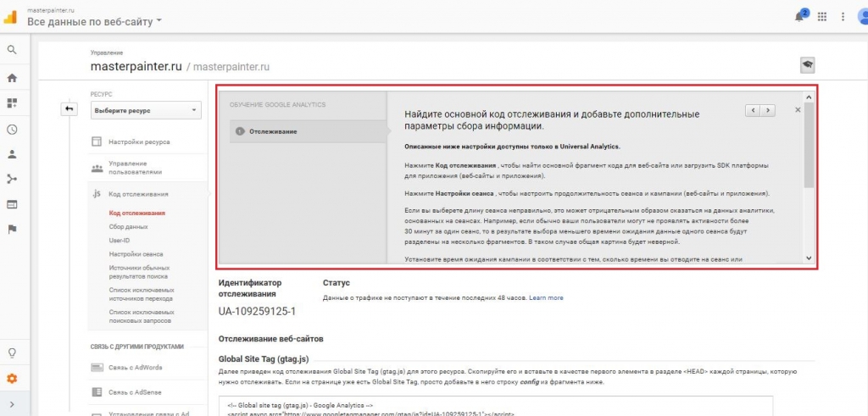Open Conversions flag icon

pyautogui.click(x=12, y=229)
